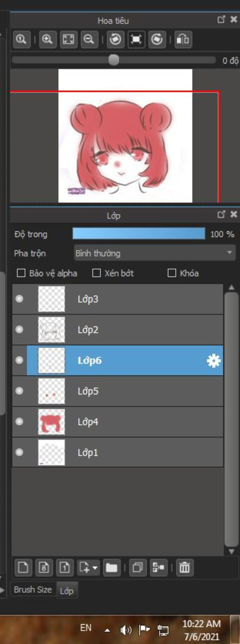
Task: Click the zoom out magnifier in Navigator
Action: (89, 40)
